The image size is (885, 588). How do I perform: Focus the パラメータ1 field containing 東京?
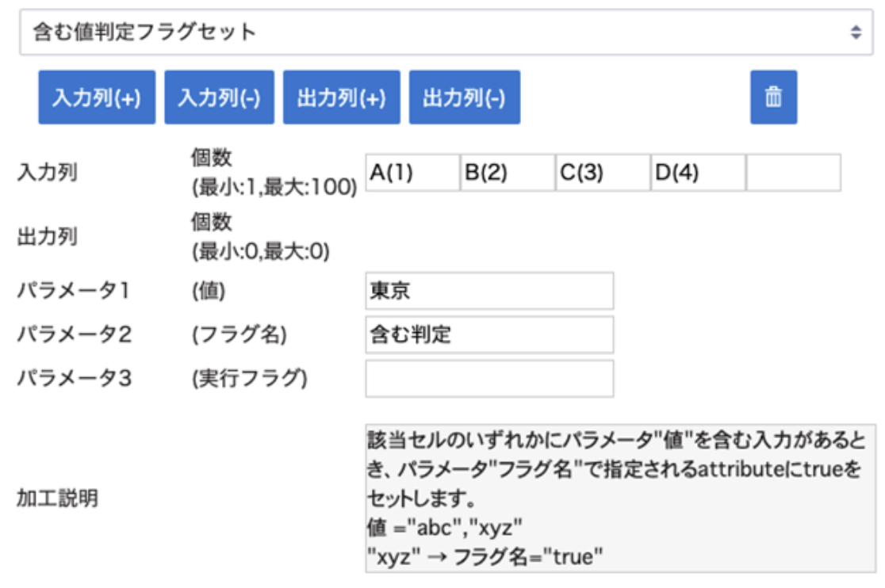(489, 291)
